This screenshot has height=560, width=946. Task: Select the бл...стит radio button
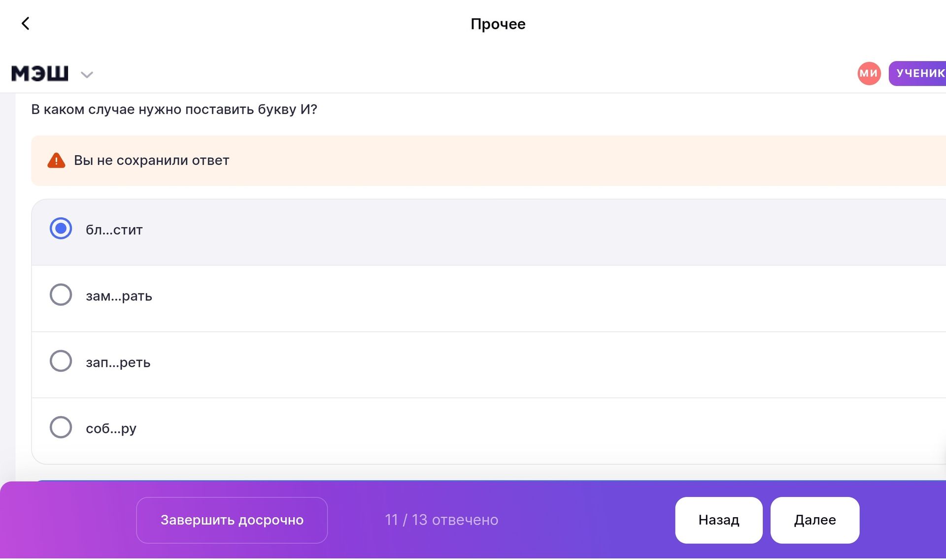pos(61,229)
